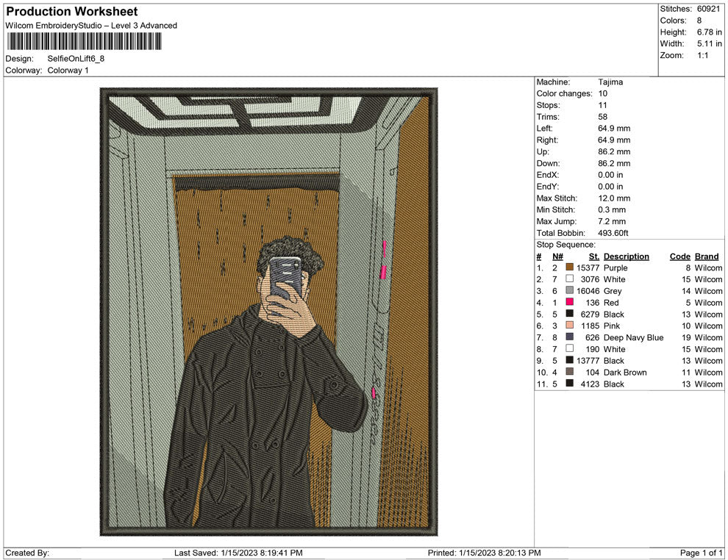Click the Purple swatch in stop 1

[570, 268]
